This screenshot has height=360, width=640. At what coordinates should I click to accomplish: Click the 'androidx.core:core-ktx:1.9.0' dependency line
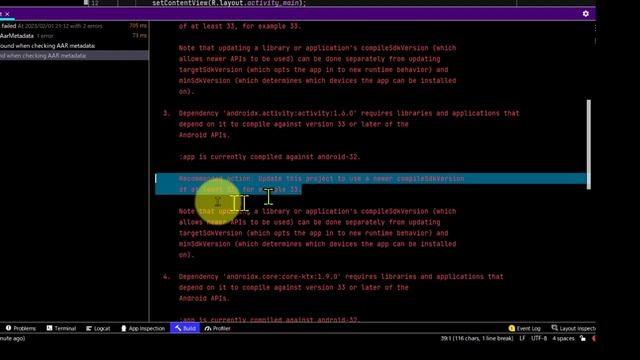[341, 276]
